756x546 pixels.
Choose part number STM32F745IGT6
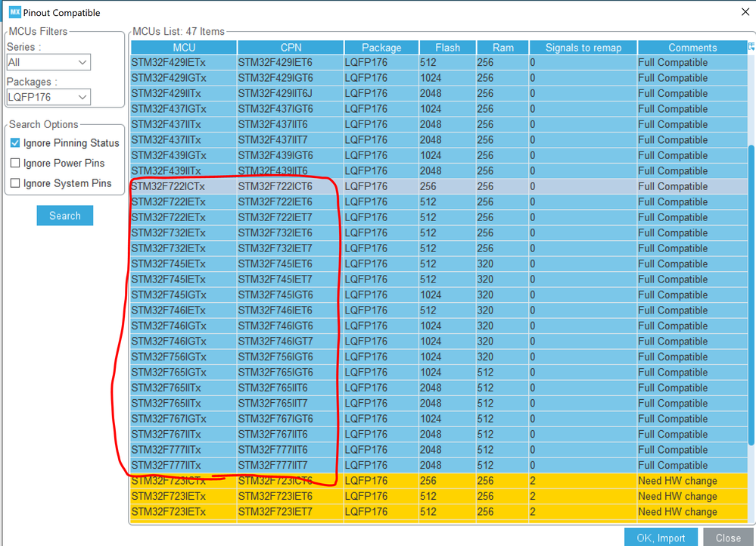(291, 295)
